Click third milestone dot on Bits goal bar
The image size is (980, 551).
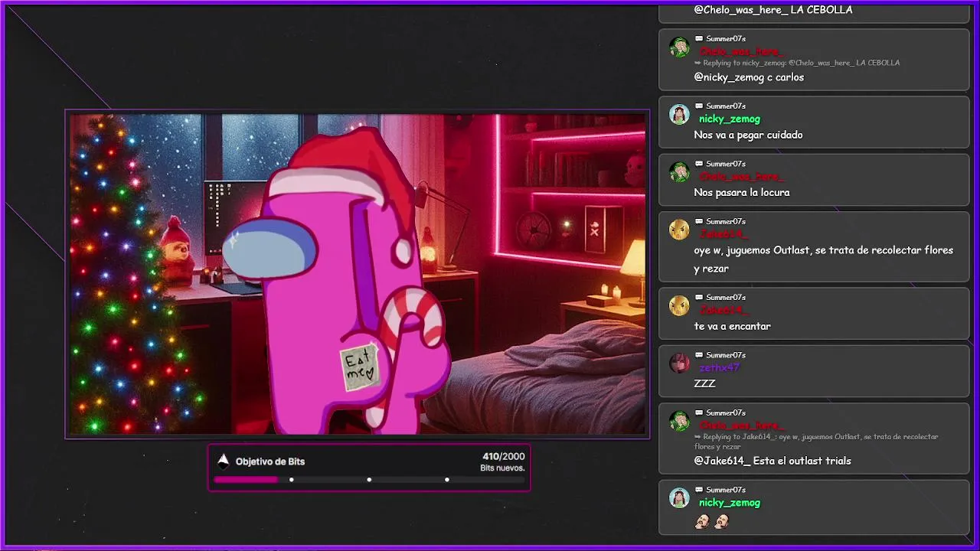click(447, 480)
